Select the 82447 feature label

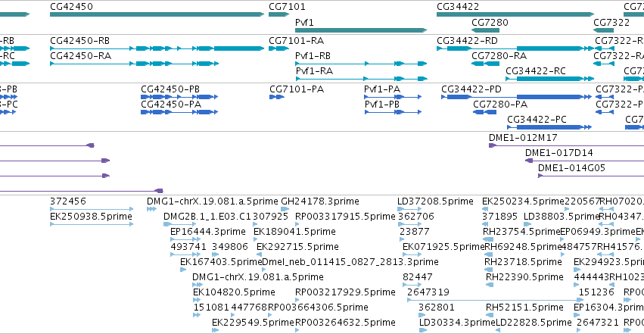pos(418,277)
